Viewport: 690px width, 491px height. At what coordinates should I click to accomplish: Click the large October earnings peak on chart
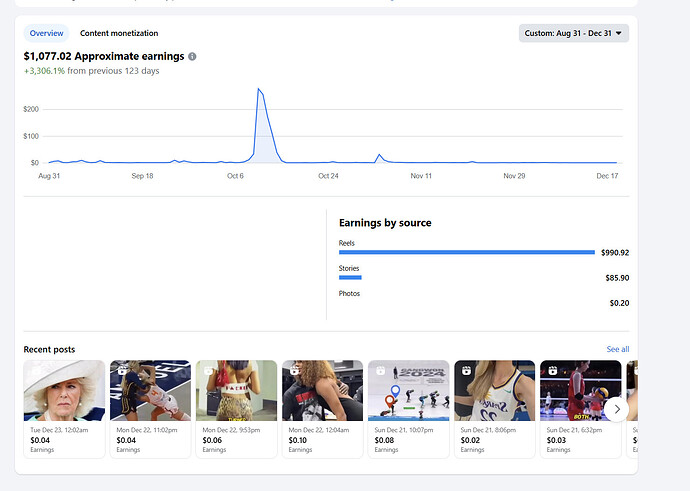tap(259, 92)
